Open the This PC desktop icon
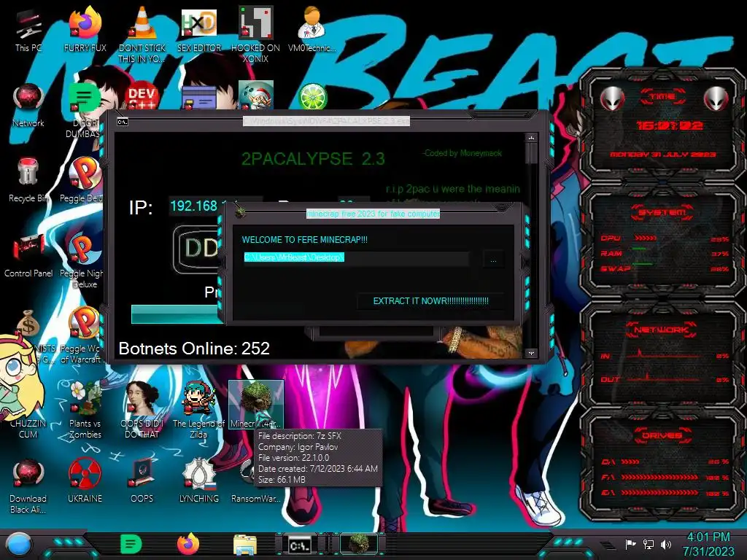Image resolution: width=747 pixels, height=560 pixels. click(28, 29)
